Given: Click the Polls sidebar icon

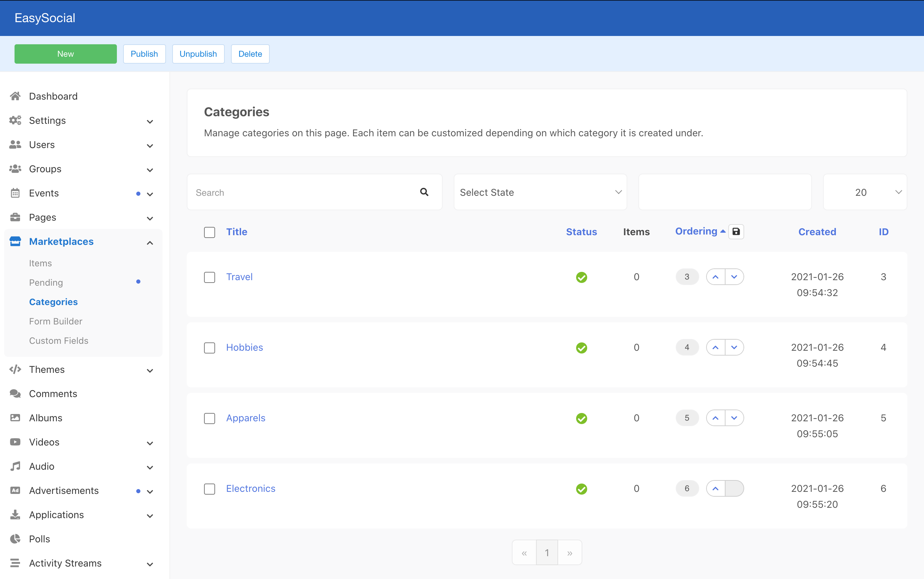Looking at the screenshot, I should 15,539.
